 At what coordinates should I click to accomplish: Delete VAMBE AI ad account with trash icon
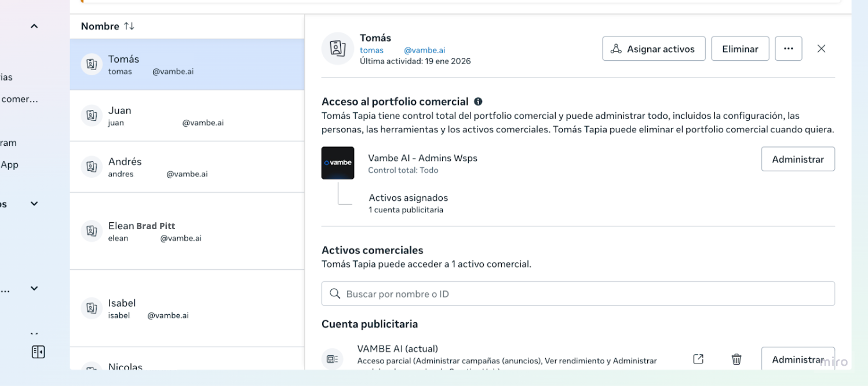[736, 359]
